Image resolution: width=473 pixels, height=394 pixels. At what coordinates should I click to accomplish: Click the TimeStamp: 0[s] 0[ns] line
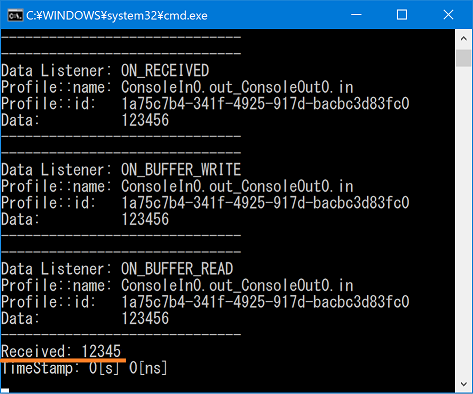click(84, 368)
